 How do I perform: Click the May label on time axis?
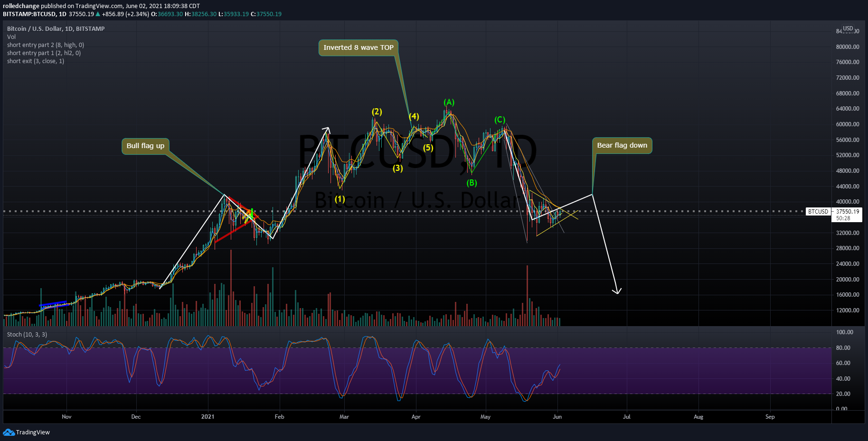click(485, 417)
